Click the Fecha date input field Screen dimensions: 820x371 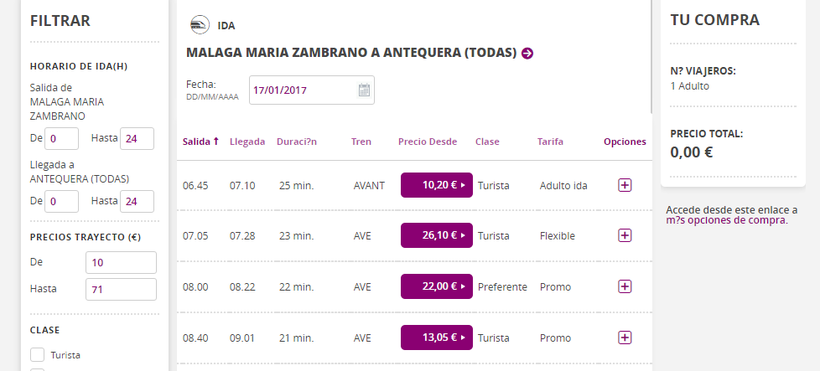pyautogui.click(x=312, y=90)
